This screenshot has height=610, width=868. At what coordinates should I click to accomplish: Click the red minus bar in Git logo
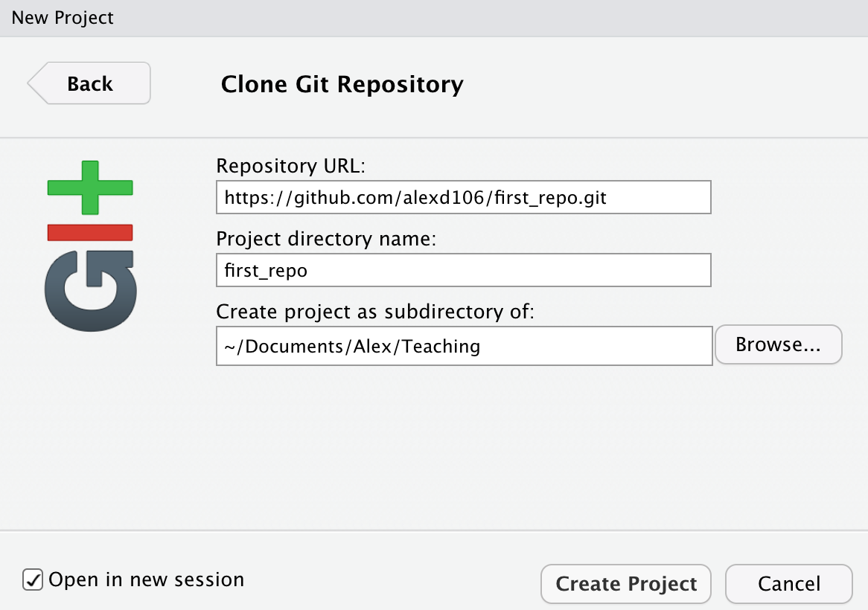(90, 233)
